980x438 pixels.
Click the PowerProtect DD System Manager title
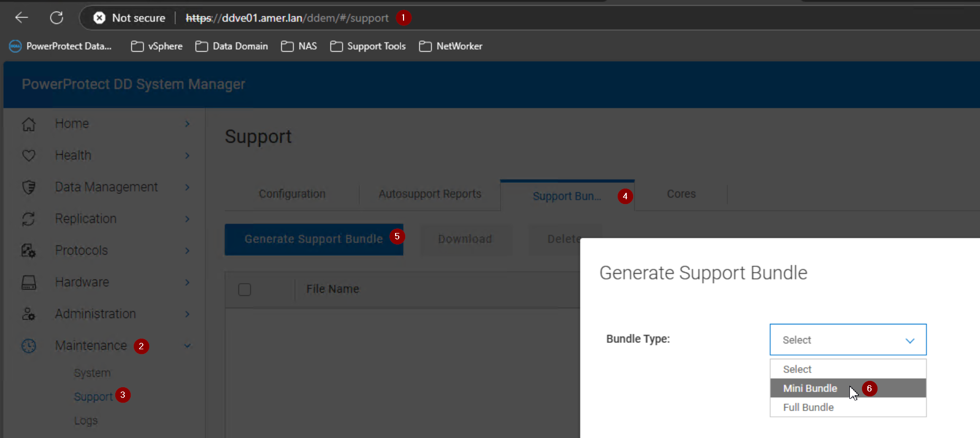[133, 85]
